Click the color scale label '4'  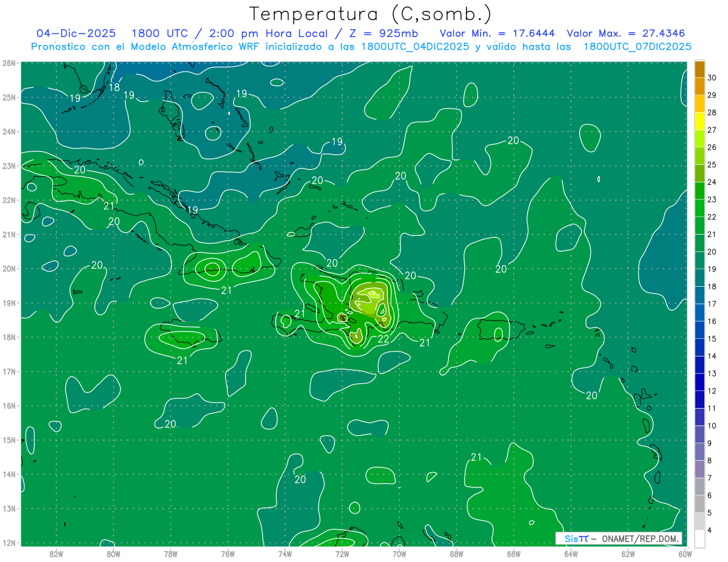pos(710,530)
